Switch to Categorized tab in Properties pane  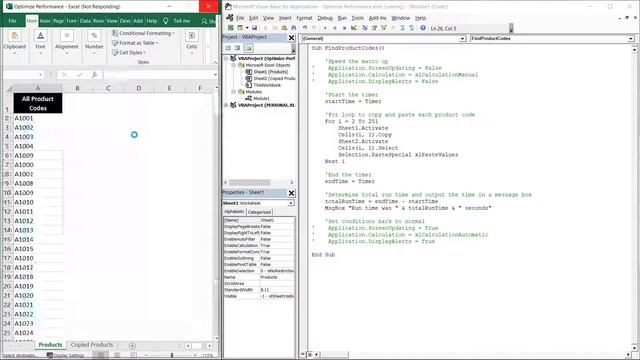tap(259, 212)
